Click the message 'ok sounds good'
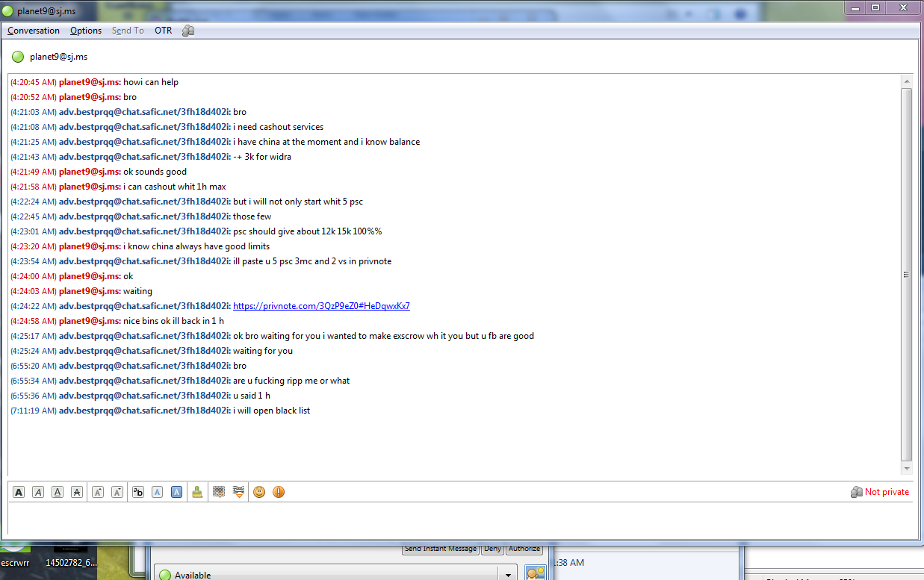 tap(155, 172)
